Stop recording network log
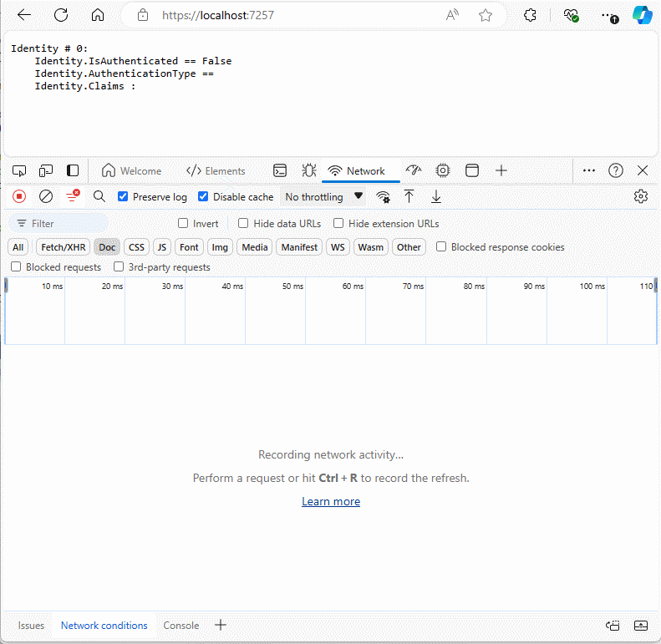This screenshot has width=661, height=644. [19, 196]
